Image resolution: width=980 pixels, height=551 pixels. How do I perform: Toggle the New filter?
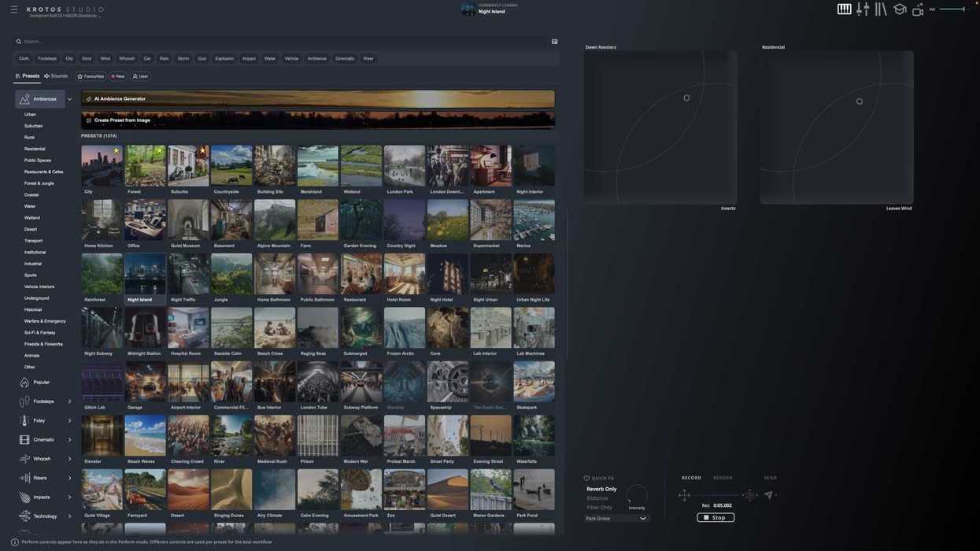point(118,76)
